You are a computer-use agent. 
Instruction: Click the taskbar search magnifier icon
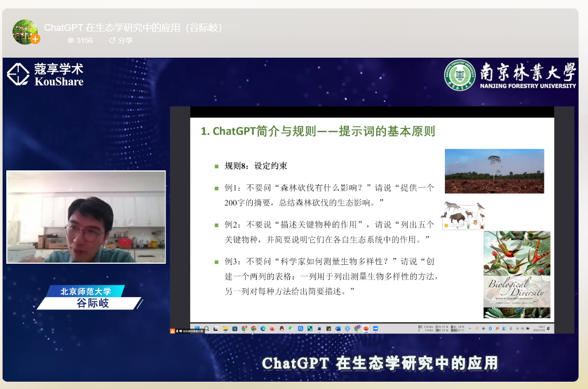point(206,329)
